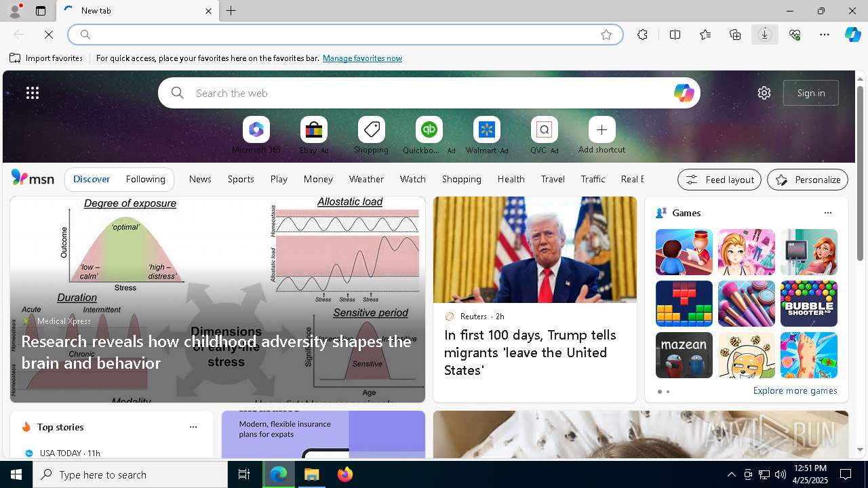
Task: Click Import favorites
Action: point(46,58)
